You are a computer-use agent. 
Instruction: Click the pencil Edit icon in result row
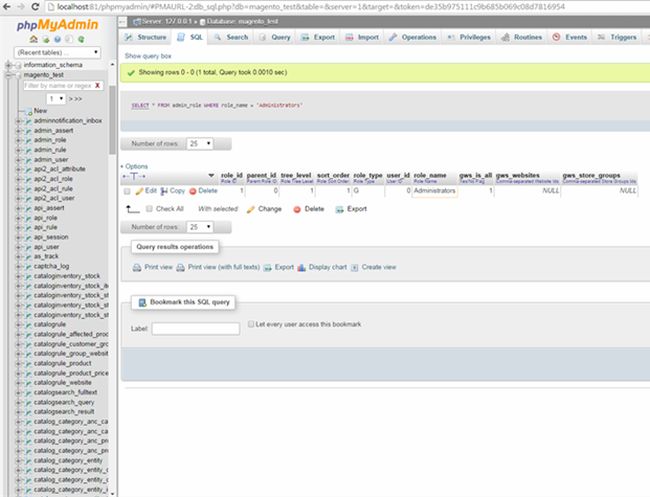click(139, 191)
